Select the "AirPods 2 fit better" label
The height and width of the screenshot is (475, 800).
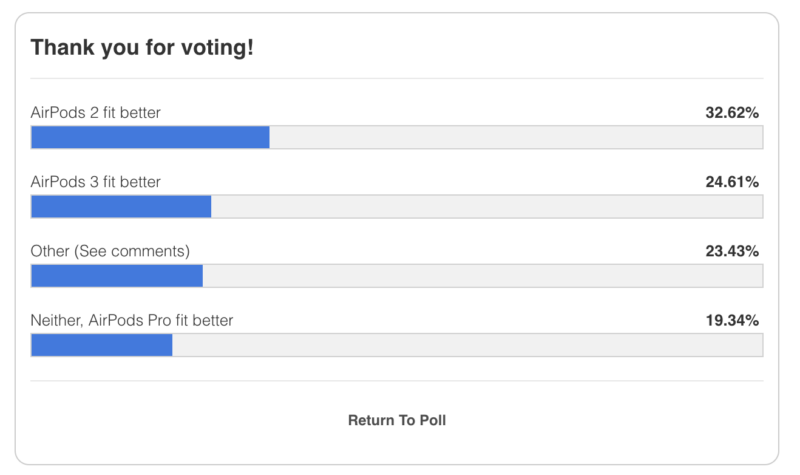coord(96,113)
